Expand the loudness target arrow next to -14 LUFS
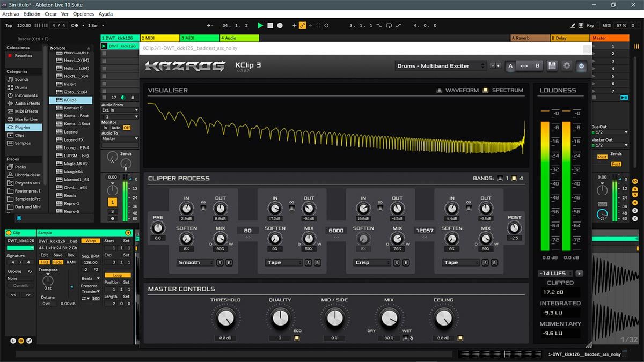Screen dimensions: 644x362 click(579, 274)
